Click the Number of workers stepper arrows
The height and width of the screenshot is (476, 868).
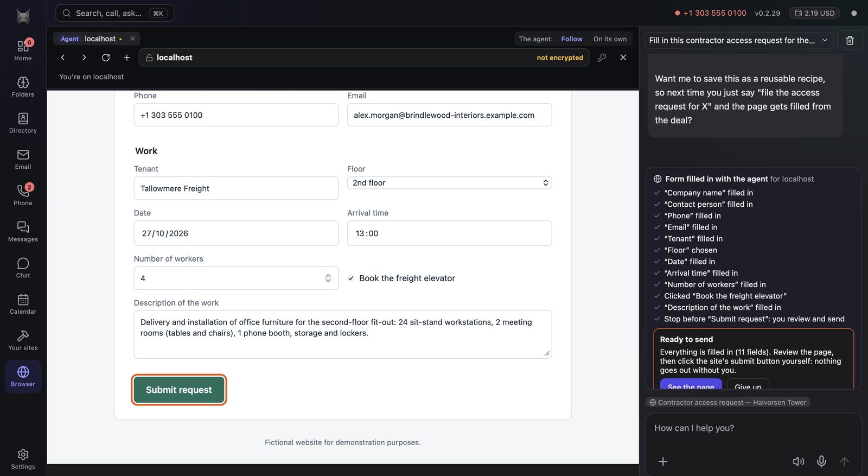[x=328, y=278]
